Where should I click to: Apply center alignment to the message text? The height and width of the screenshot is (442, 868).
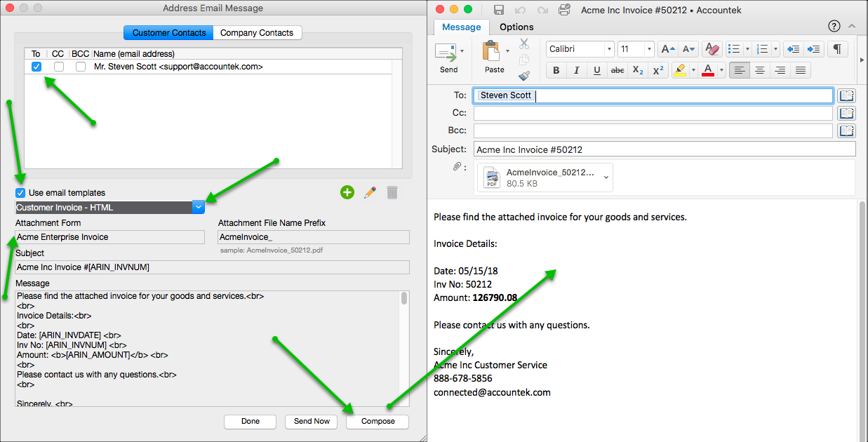point(760,69)
